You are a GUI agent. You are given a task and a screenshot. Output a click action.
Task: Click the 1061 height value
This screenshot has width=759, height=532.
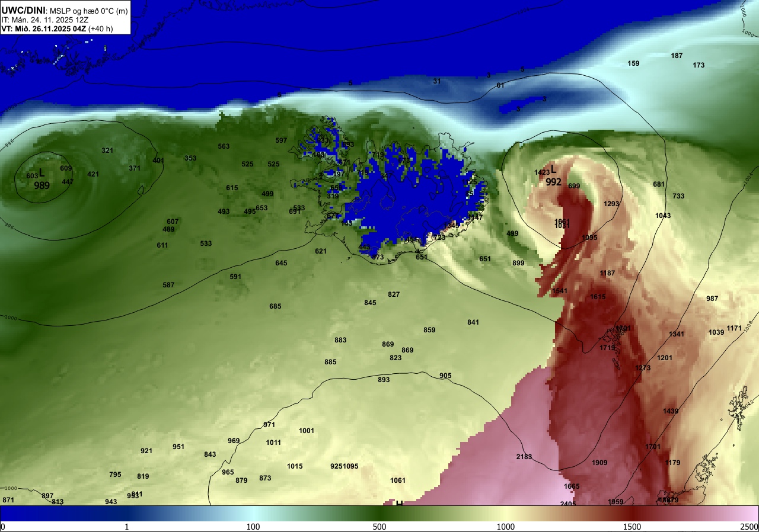pos(398,480)
